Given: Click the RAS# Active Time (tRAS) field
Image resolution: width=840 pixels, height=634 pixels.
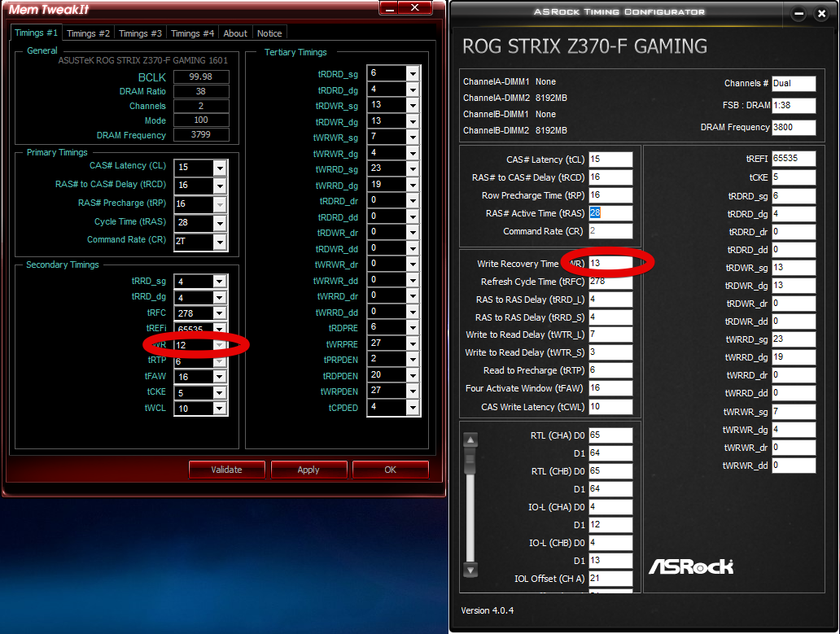Looking at the screenshot, I should (x=610, y=213).
